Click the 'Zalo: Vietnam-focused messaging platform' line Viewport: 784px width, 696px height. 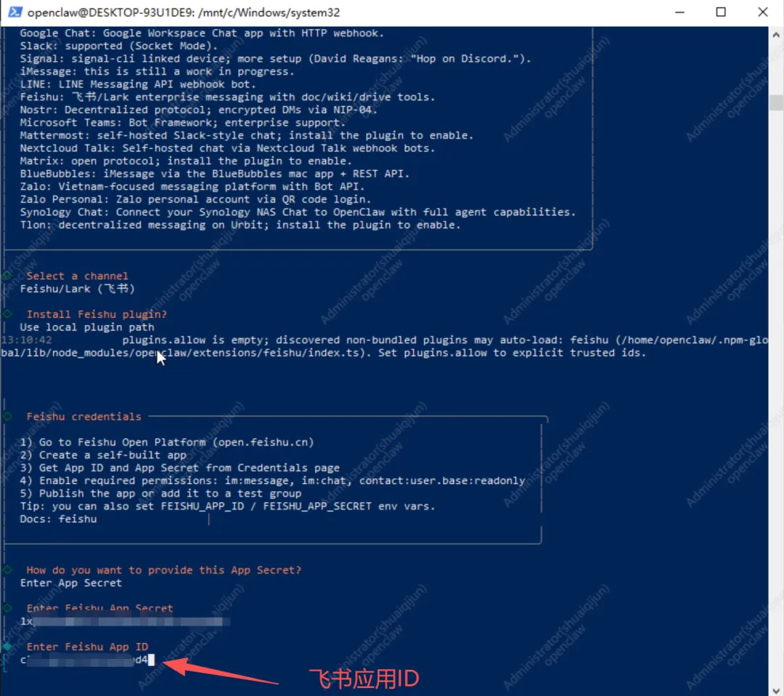[192, 187]
